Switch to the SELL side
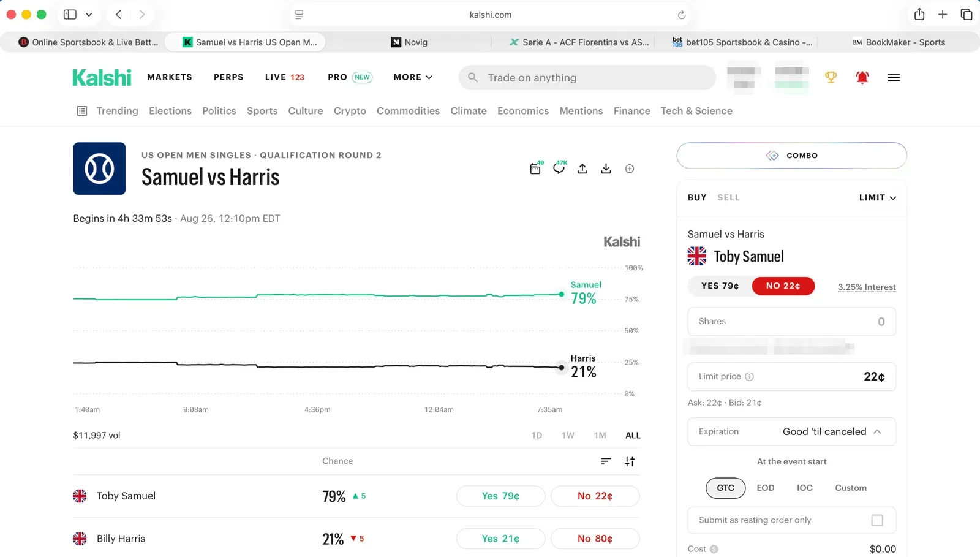Viewport: 980px width, 557px height. tap(728, 197)
